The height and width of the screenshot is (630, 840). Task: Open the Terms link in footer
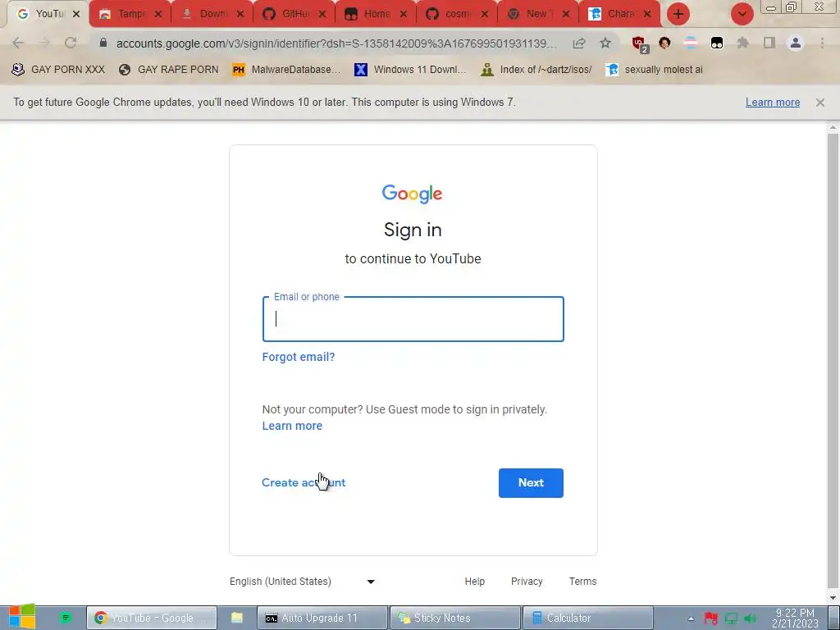coord(583,582)
